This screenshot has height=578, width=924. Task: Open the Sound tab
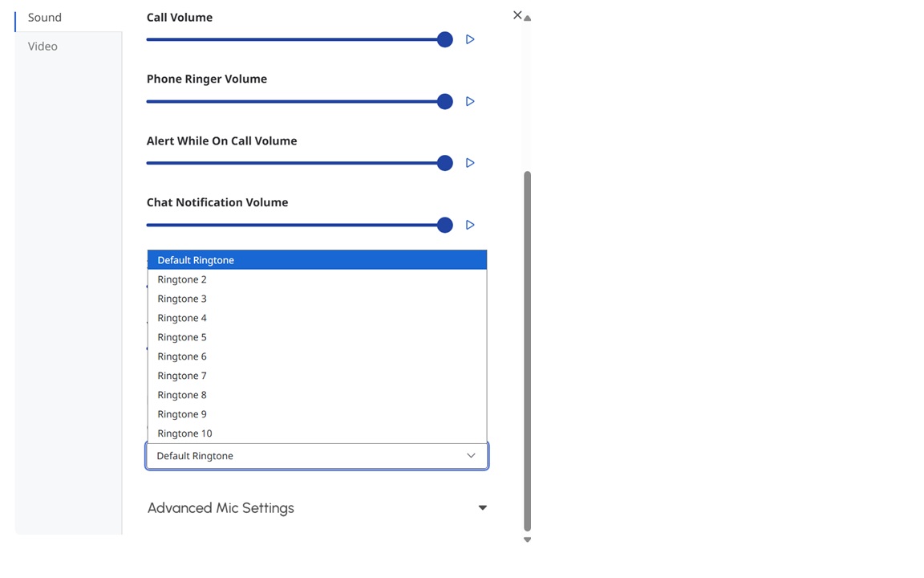click(45, 18)
